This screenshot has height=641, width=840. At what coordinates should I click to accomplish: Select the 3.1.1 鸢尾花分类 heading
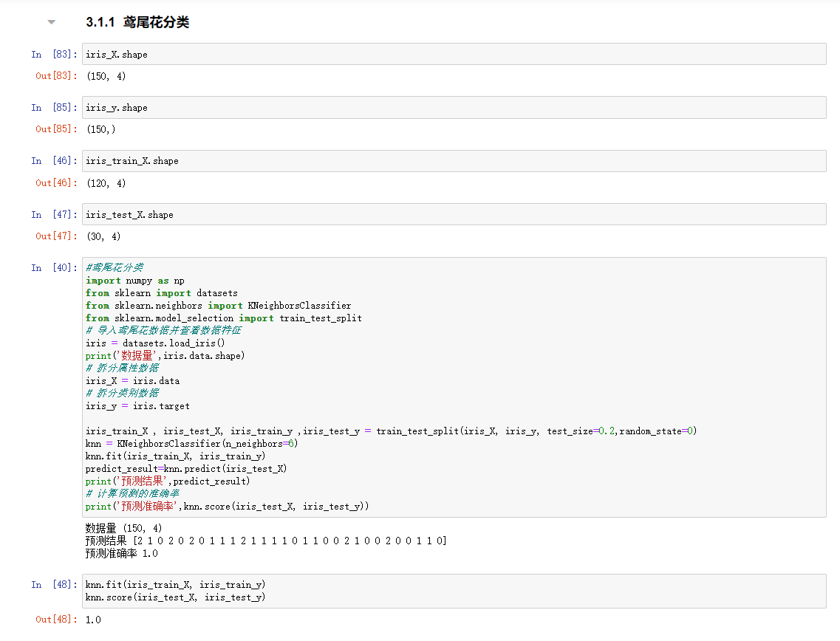pos(137,23)
